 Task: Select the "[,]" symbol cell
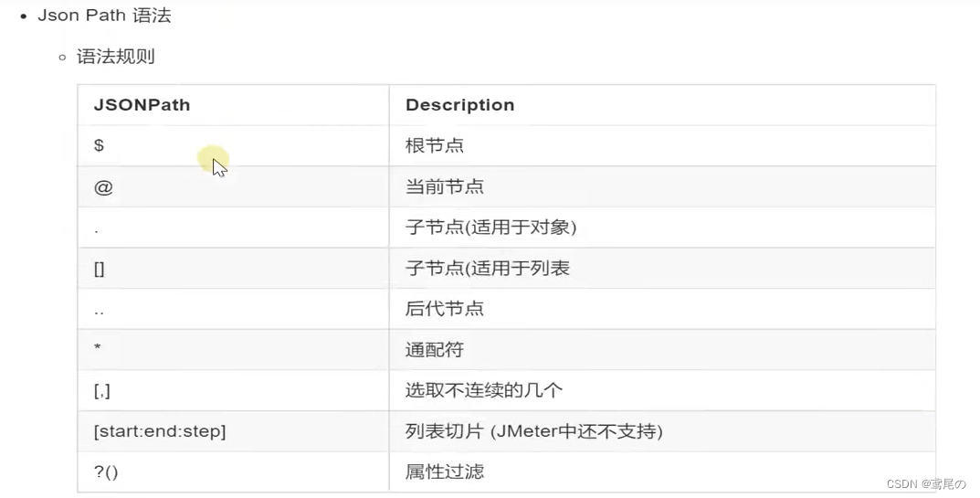click(x=101, y=390)
